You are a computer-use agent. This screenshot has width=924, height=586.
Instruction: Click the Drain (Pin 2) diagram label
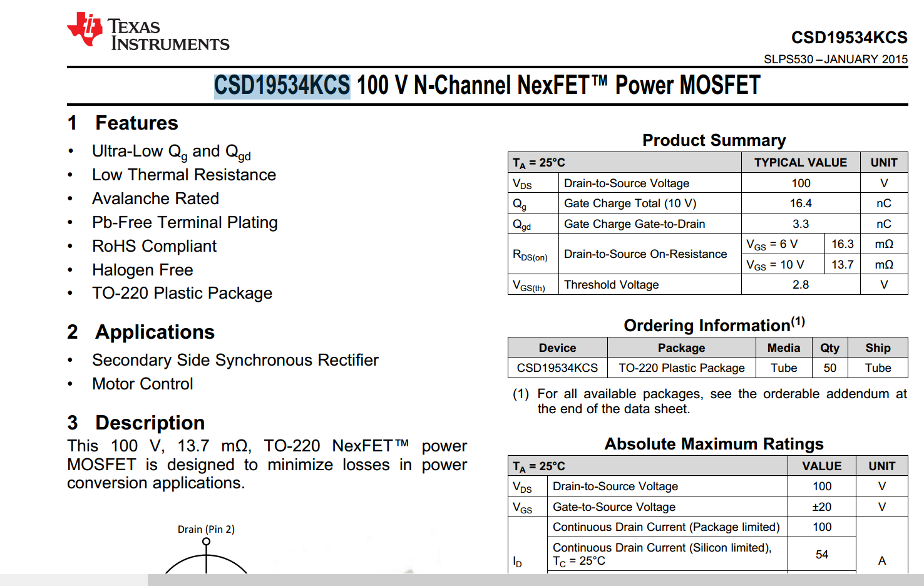[207, 528]
